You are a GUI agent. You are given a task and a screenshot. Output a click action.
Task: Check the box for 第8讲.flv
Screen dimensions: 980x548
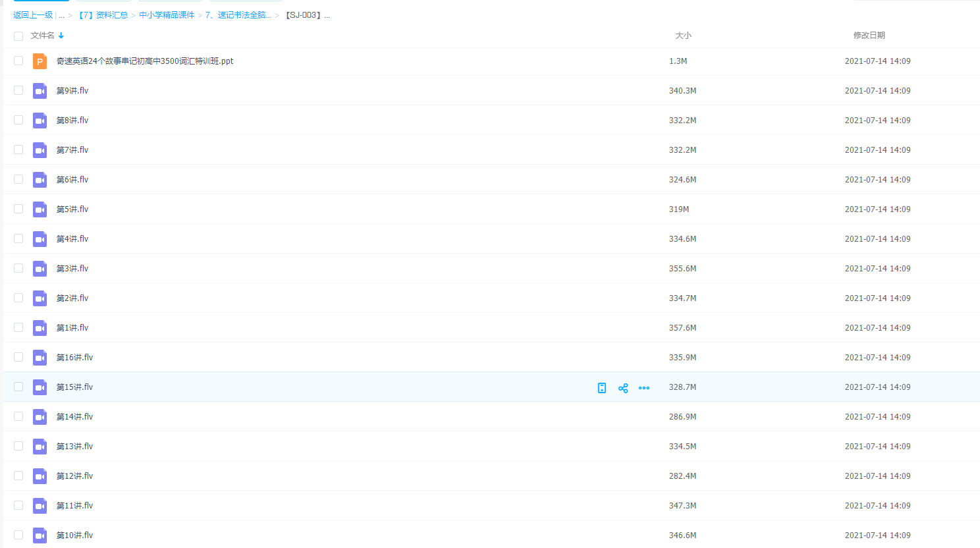pyautogui.click(x=18, y=120)
